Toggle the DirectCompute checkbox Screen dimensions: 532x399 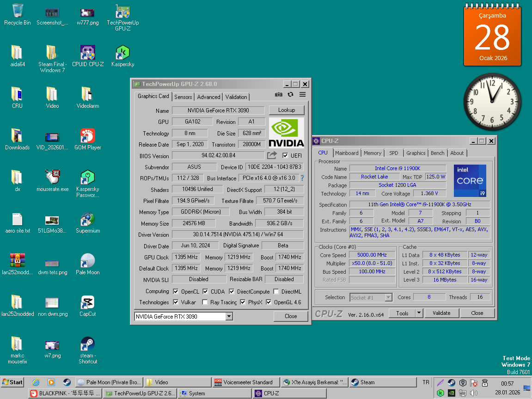pos(232,291)
